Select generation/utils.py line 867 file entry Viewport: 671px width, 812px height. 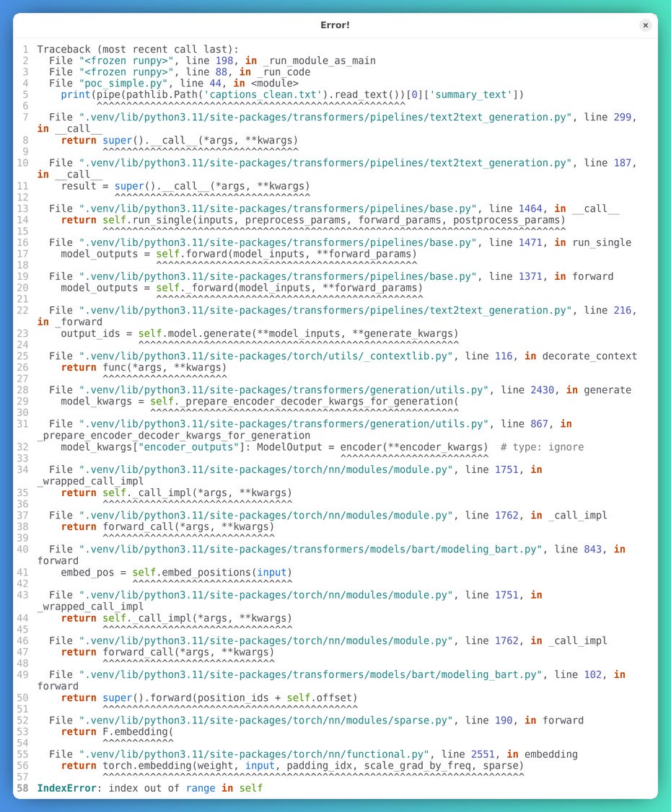(x=304, y=429)
